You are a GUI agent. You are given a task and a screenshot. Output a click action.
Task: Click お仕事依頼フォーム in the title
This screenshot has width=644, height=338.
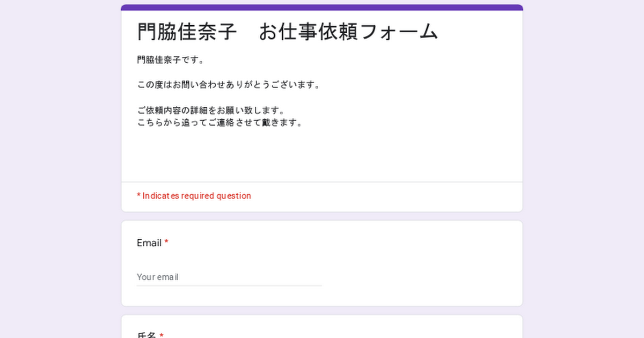pos(348,32)
